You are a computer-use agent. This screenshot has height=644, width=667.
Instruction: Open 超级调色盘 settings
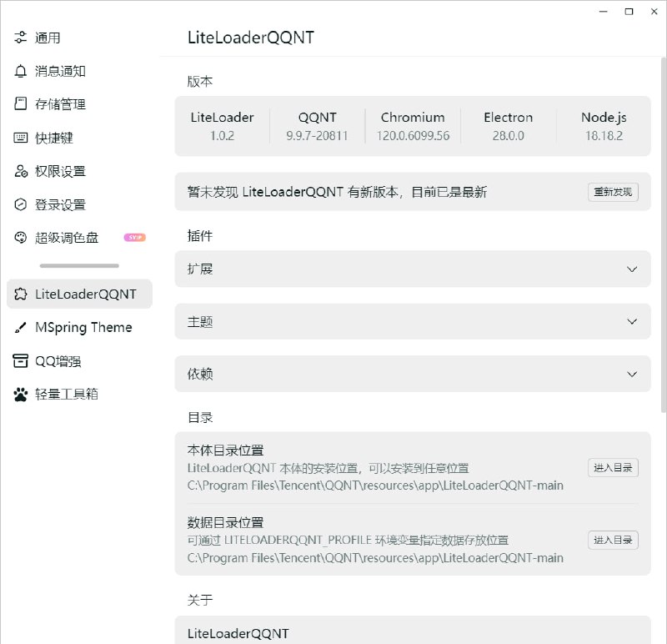tap(79, 238)
